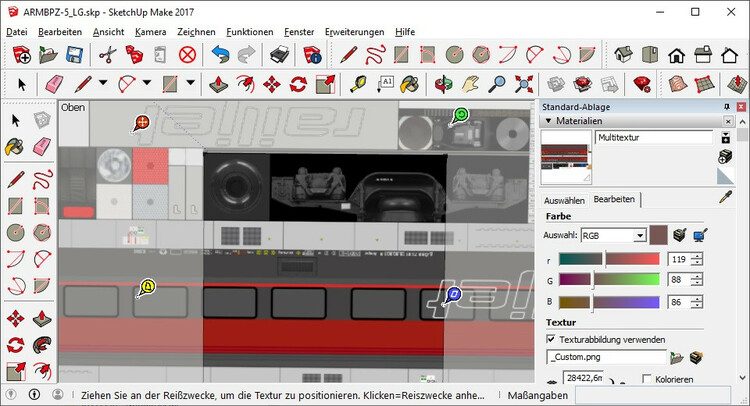750x406 pixels.
Task: Select the Pan hand tool
Action: [470, 85]
